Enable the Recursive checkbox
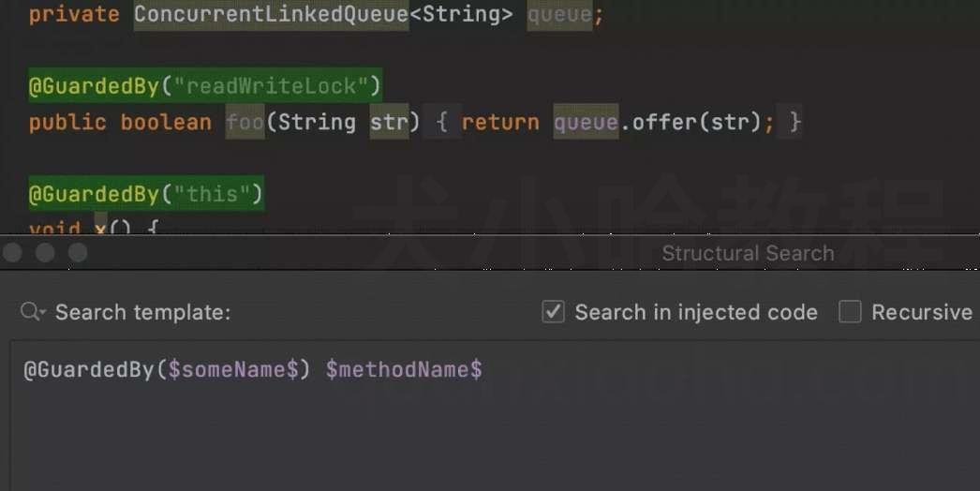 point(850,311)
